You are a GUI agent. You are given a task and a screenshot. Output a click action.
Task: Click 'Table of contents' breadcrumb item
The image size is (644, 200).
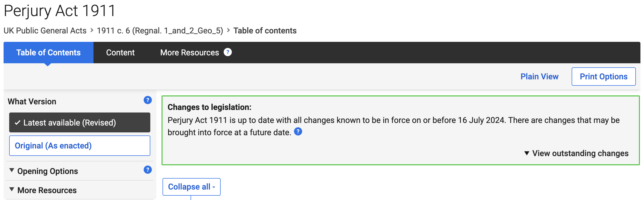click(x=265, y=31)
